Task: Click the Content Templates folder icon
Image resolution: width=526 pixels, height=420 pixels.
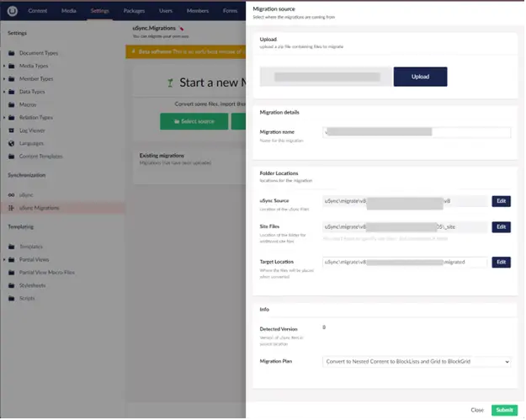Action: 12,157
